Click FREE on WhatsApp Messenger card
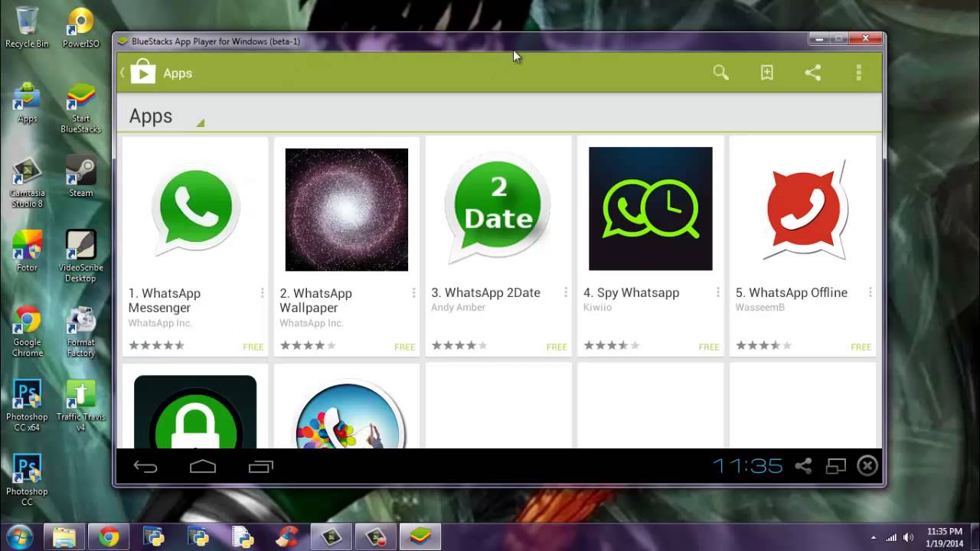 [x=253, y=347]
